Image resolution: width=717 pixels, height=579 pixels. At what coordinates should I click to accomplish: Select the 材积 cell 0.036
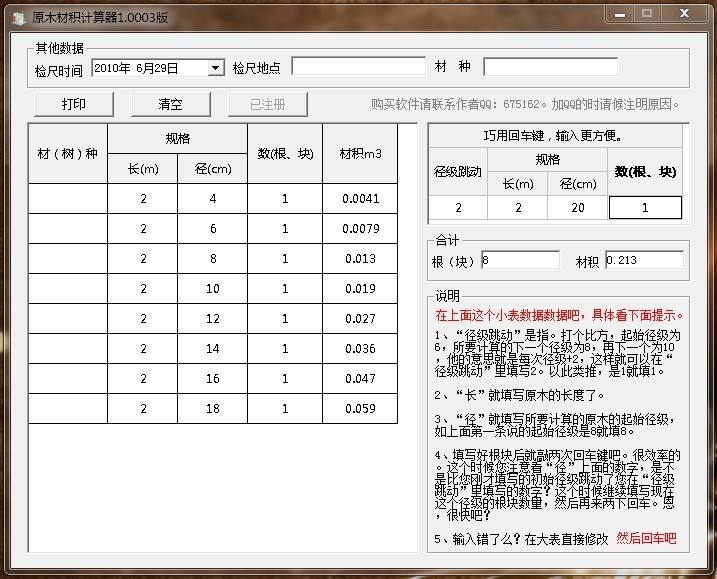(x=360, y=348)
